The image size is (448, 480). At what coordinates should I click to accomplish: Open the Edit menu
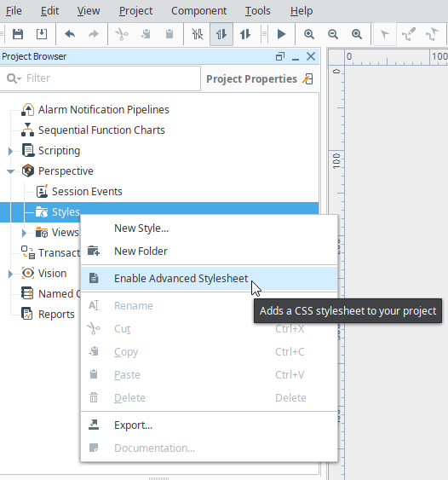coord(49,11)
